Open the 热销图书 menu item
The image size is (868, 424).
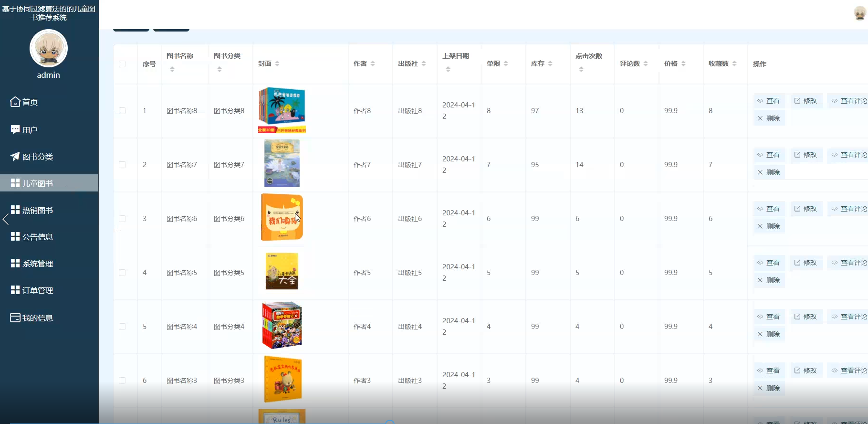[49, 210]
